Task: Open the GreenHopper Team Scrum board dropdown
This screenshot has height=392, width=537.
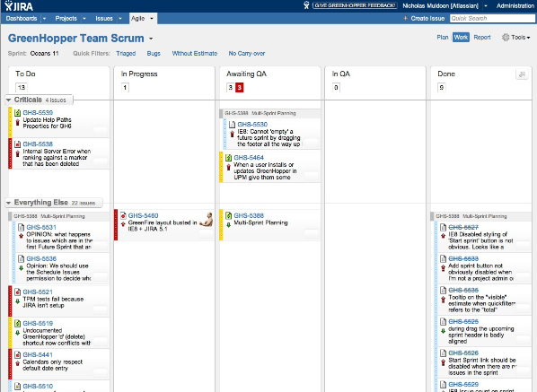Action: tap(151, 39)
